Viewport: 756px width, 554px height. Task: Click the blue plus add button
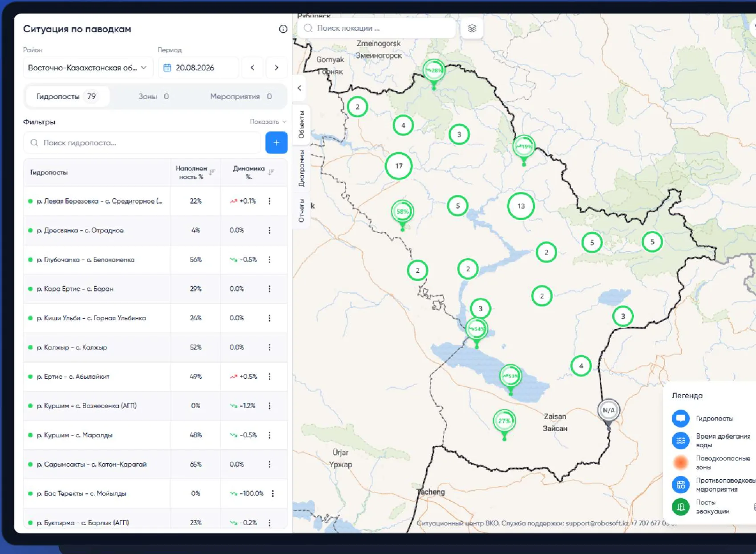pos(276,143)
